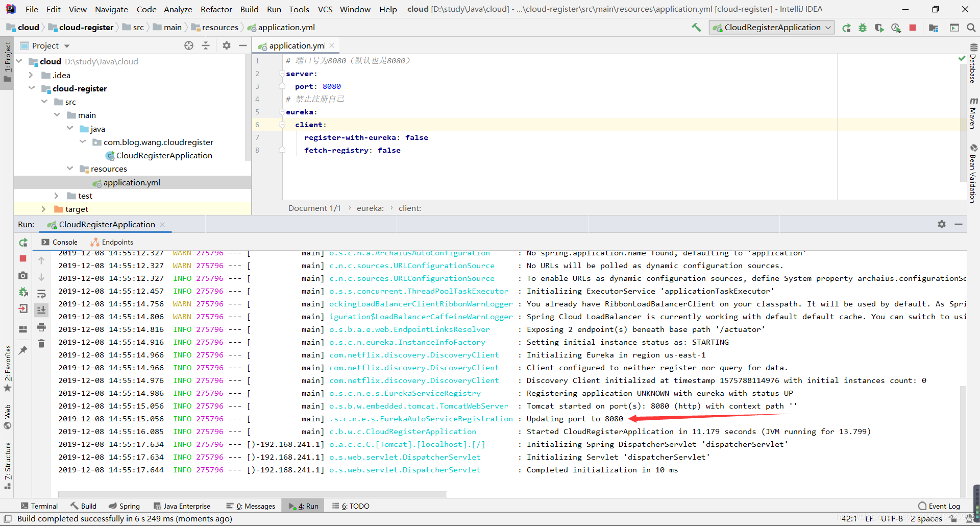The height and width of the screenshot is (526, 980).
Task: Click the Exit icon in Run sidebar
Action: coord(23,308)
